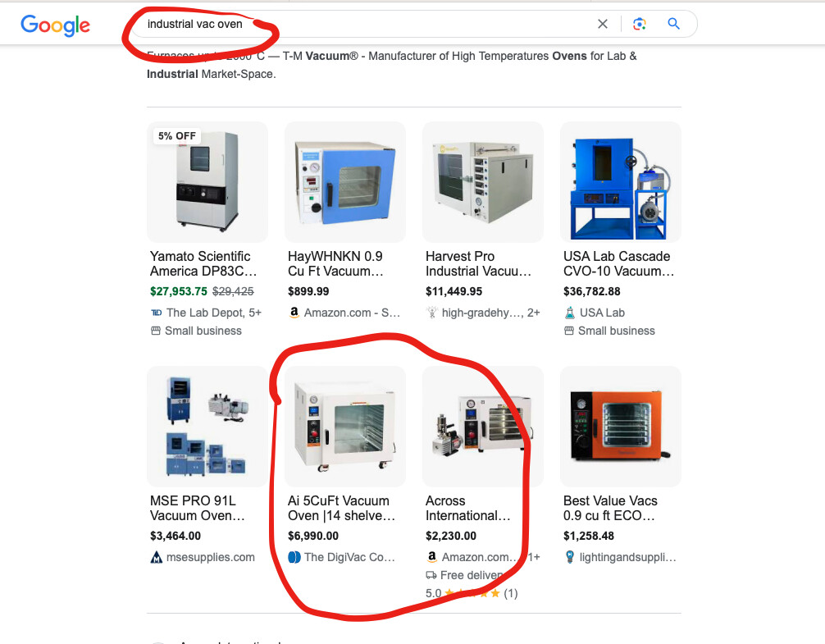Click 'MSE PRO 91L Vacuum Oven…' title

tap(198, 508)
